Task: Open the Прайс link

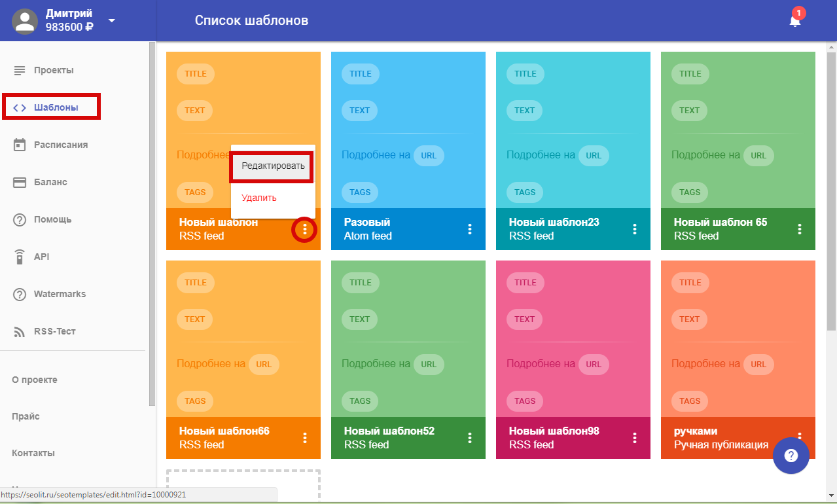Action: click(26, 416)
